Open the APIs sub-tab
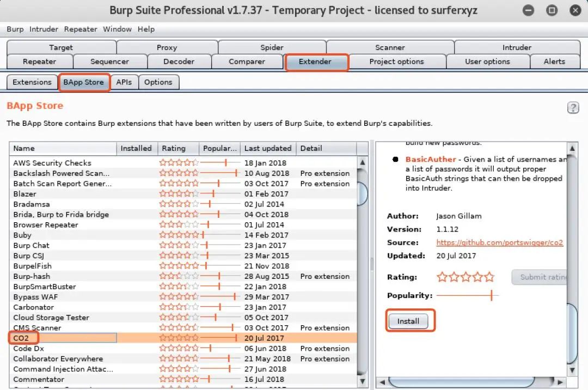 tap(124, 82)
